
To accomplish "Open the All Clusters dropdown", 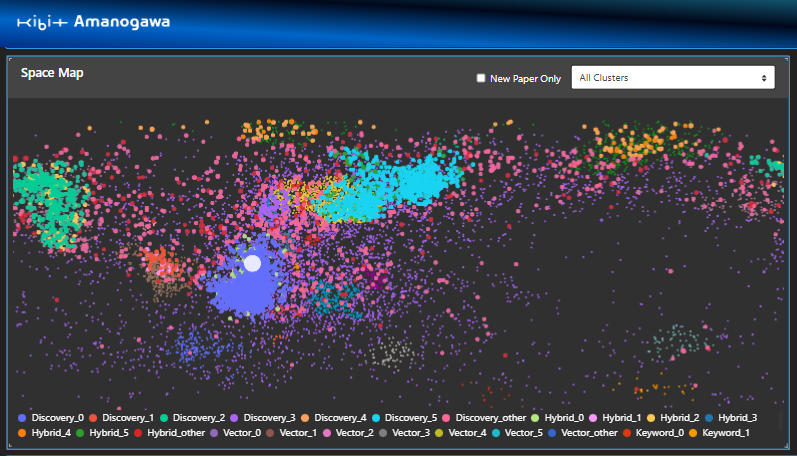I will coord(673,78).
